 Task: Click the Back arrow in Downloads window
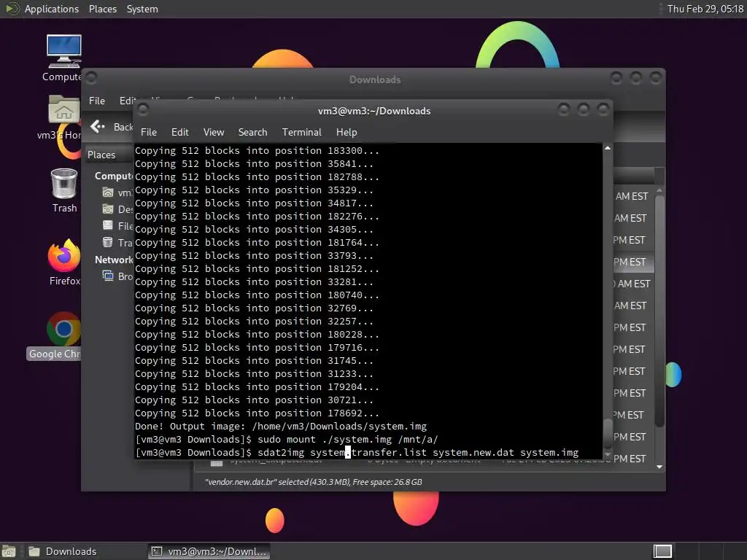(x=98, y=126)
